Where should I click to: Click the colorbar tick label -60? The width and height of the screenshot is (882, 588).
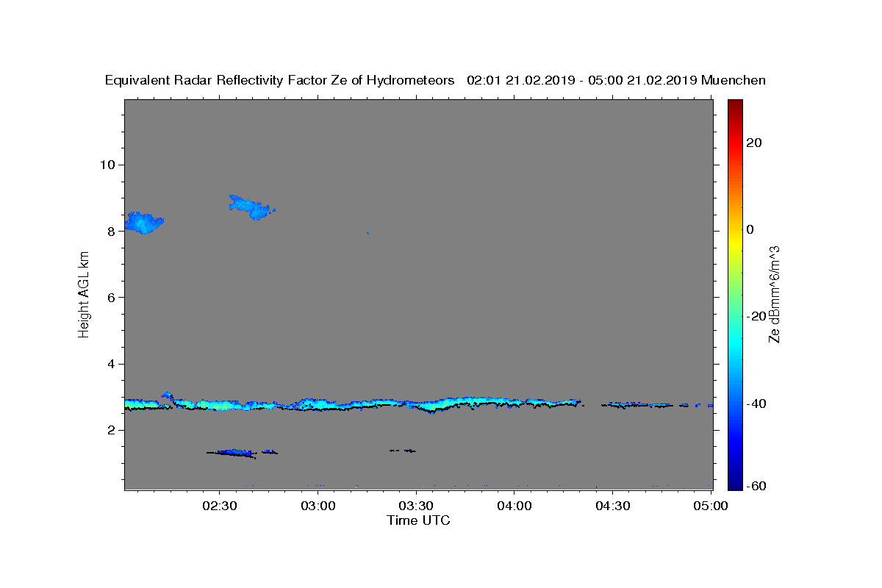[x=757, y=486]
